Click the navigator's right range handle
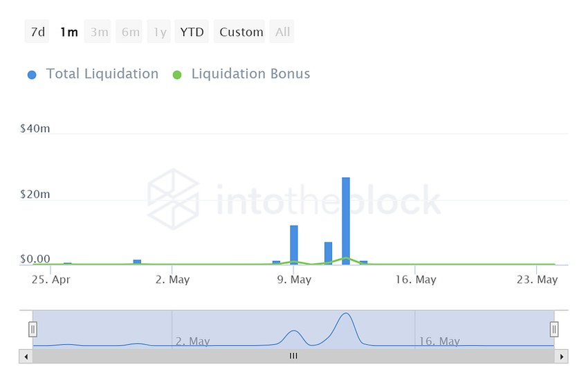This screenshot has height=392, width=588. coord(554,329)
